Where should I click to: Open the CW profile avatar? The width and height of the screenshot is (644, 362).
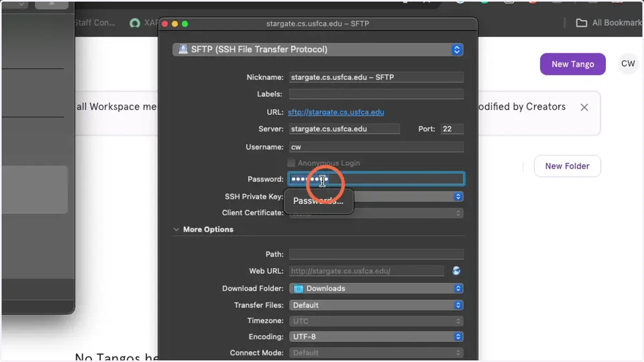coord(628,64)
